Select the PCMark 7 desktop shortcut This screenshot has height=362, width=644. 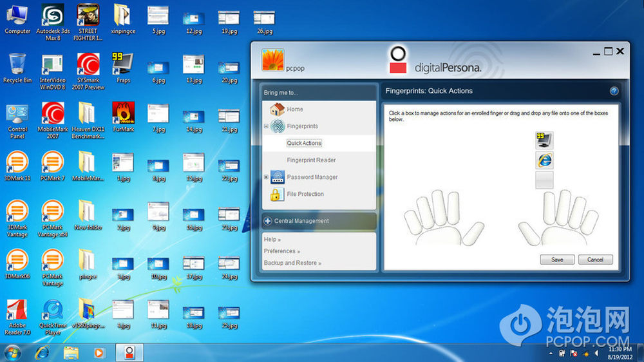[53, 166]
